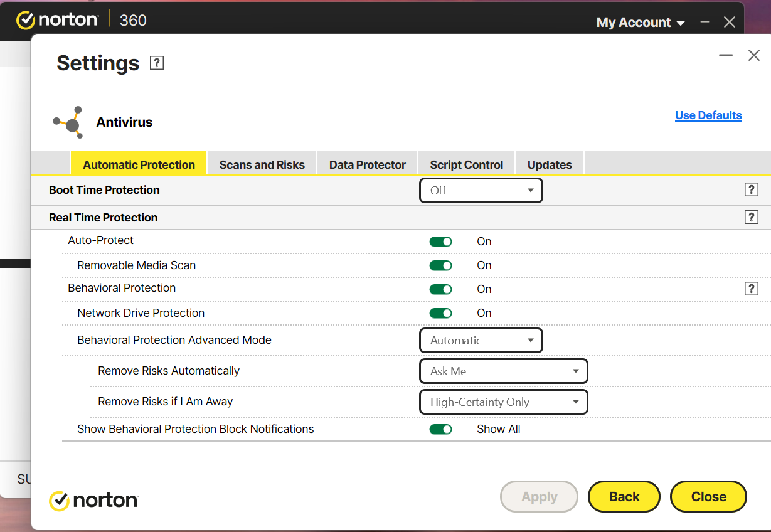Expand Behavioral Protection Advanced Mode dropdown
The height and width of the screenshot is (532, 771).
[481, 341]
